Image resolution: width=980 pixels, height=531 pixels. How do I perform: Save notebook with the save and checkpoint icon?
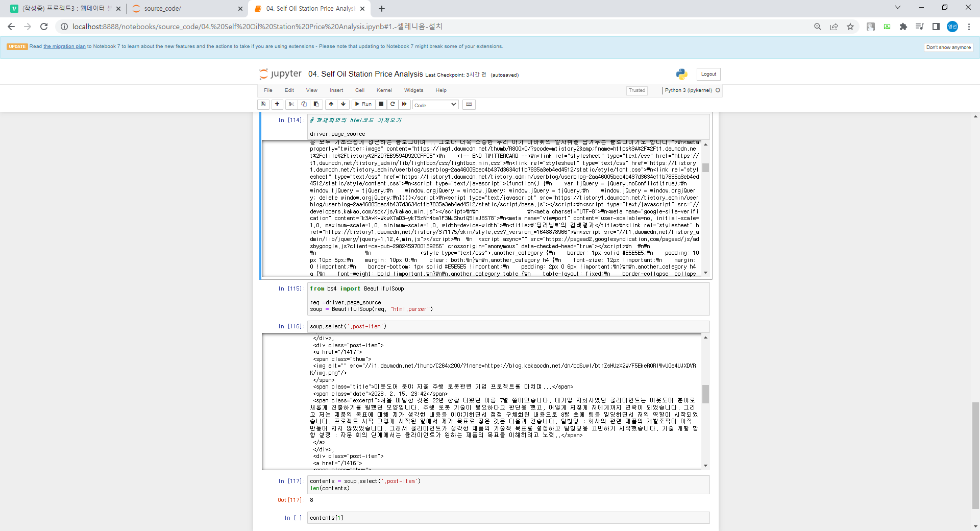(263, 104)
